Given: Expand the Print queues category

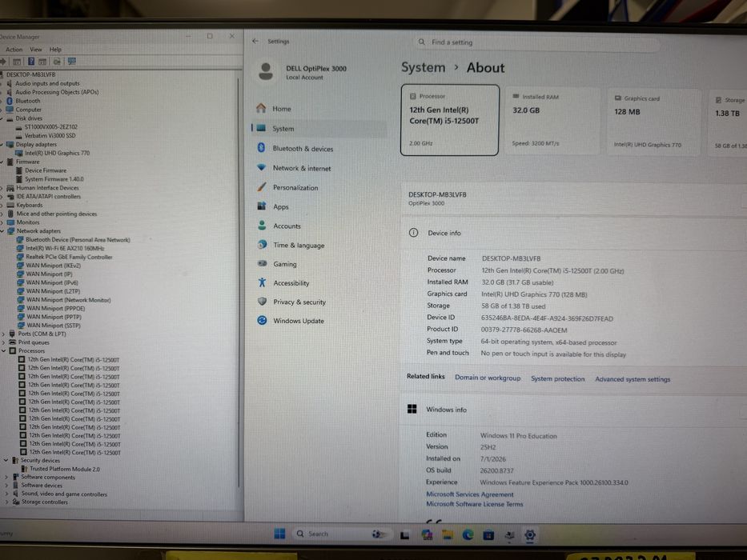Looking at the screenshot, I should tap(4, 342).
